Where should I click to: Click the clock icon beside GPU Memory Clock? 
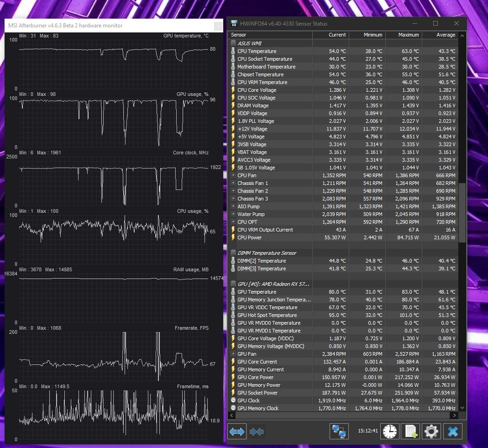tap(233, 408)
